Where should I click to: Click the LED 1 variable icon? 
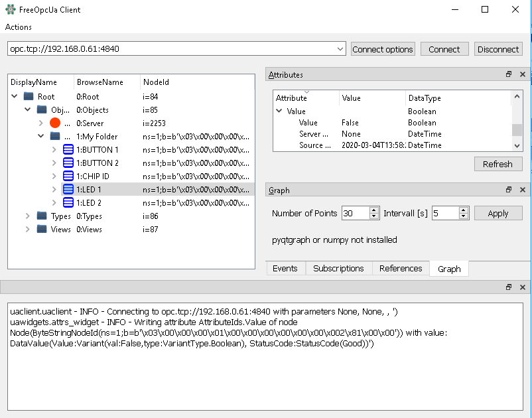point(68,189)
